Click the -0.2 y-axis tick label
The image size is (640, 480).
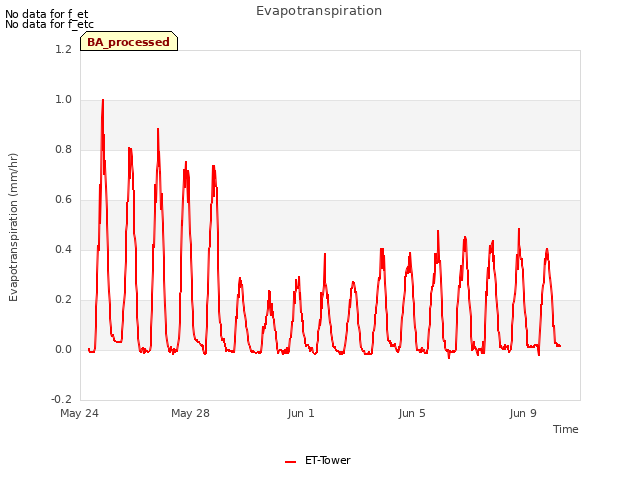(x=61, y=399)
